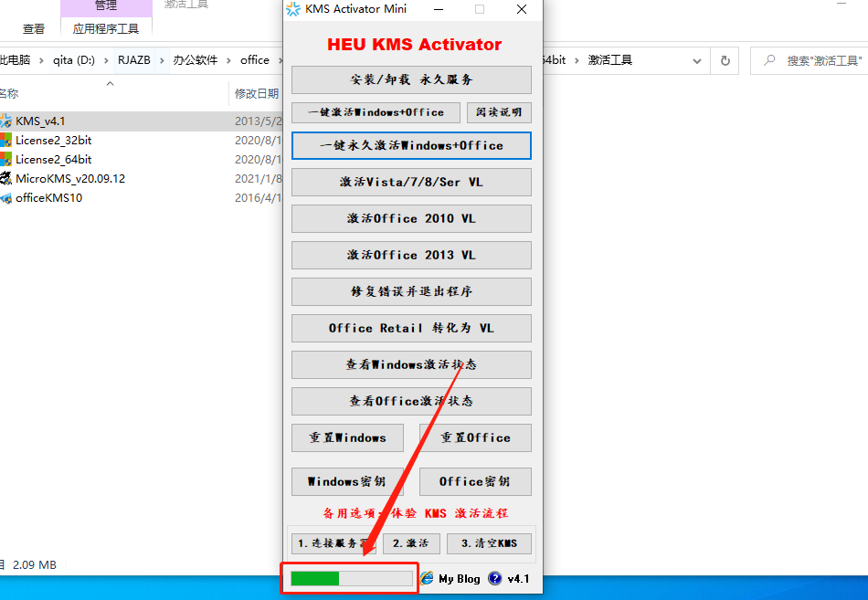Click 查看Office激活状态 button
This screenshot has height=600, width=868.
click(x=411, y=401)
